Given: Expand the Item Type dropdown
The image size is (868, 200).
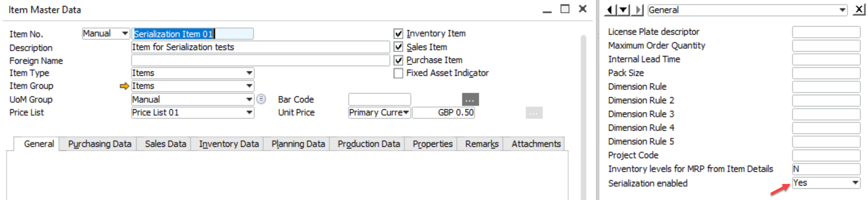Looking at the screenshot, I should [x=249, y=73].
